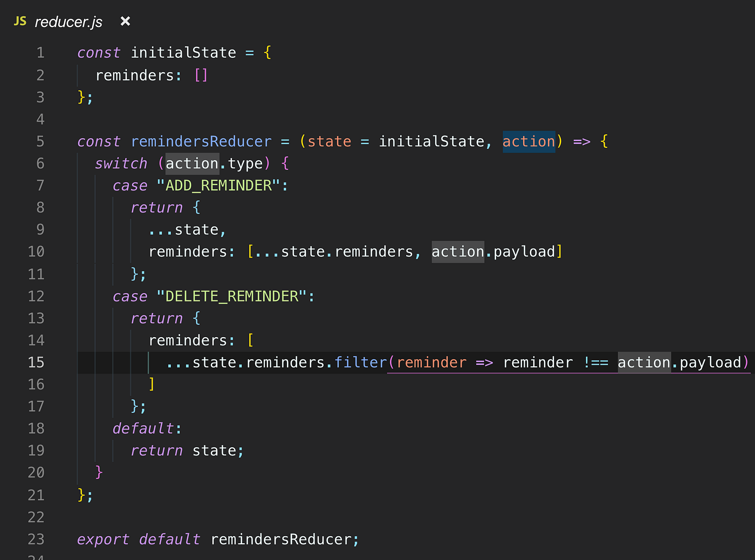Screen dimensions: 755x560
Task: Click the export default statement
Action: 138,539
